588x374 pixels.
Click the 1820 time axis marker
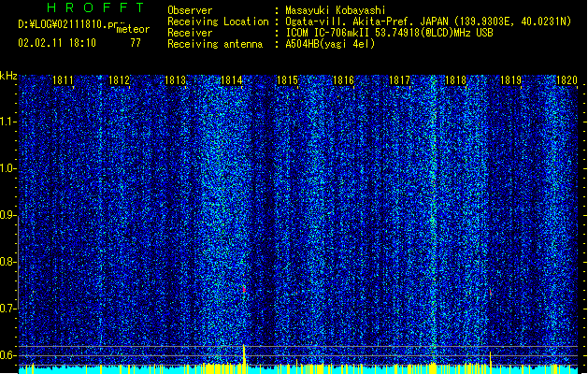(566, 80)
